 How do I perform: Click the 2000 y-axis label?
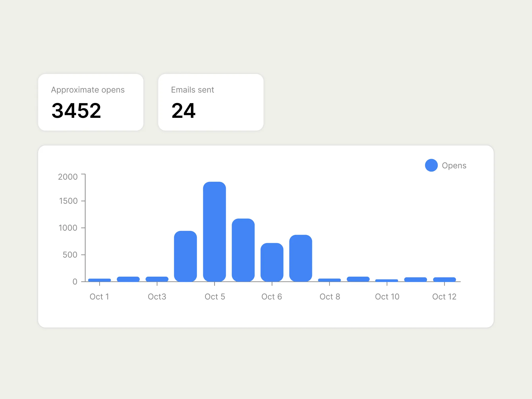coord(68,177)
